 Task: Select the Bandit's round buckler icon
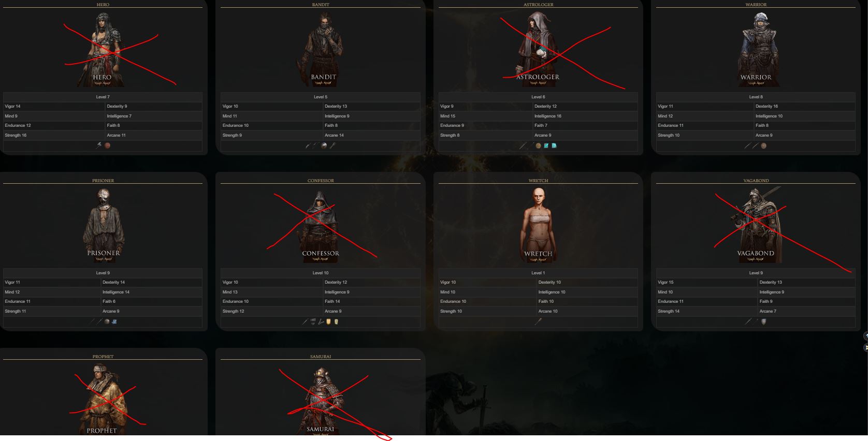point(324,145)
